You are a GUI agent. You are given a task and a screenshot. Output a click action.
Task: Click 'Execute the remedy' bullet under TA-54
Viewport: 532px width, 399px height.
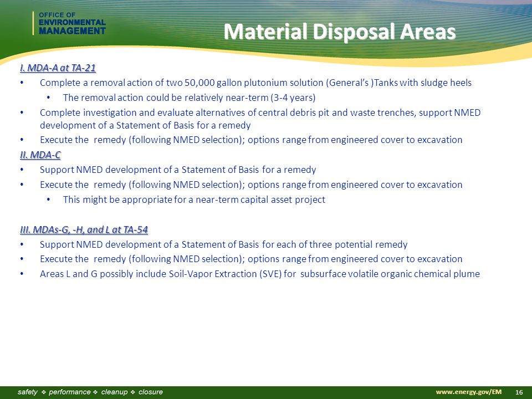251,259
